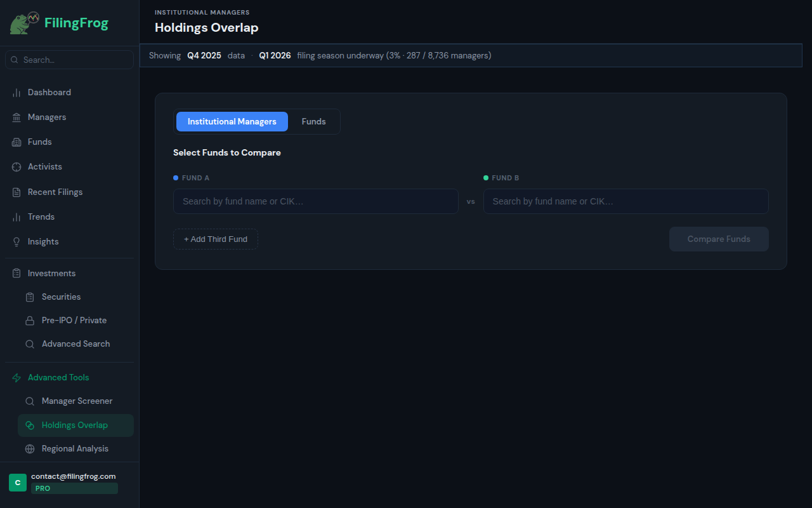Click the Fund B search input

[x=625, y=201]
